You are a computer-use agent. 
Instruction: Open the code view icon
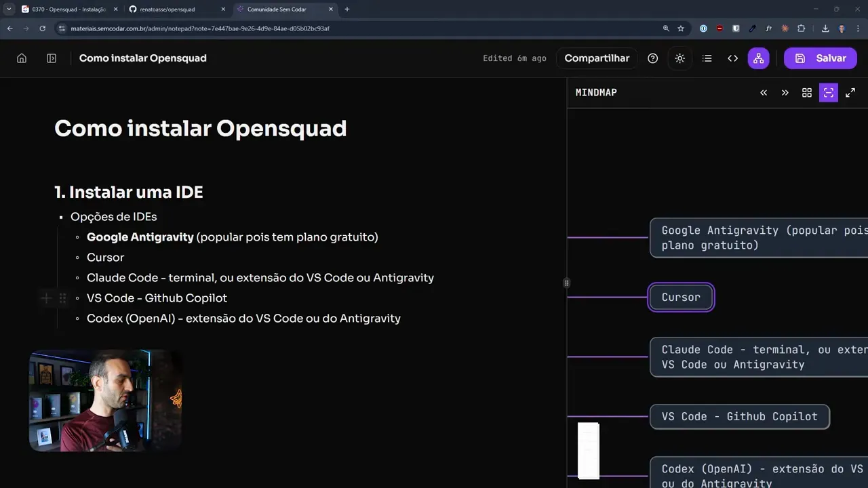pyautogui.click(x=732, y=58)
